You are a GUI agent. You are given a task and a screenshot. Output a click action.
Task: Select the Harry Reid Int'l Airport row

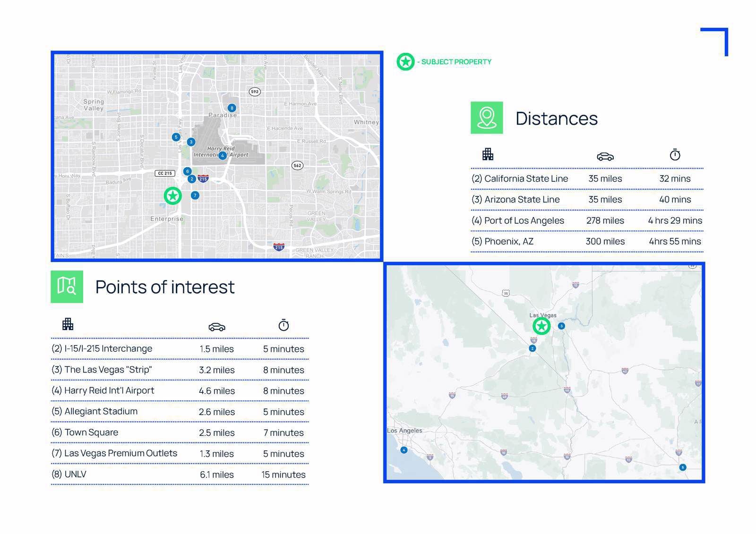(x=180, y=390)
